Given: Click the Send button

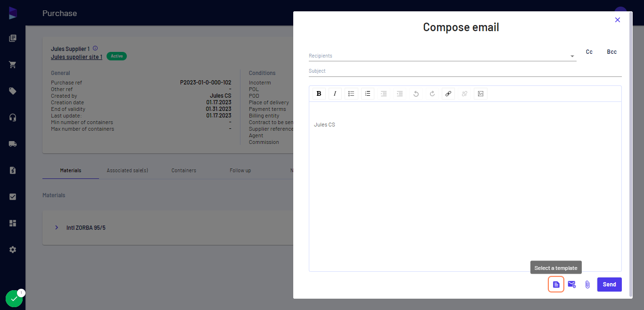Looking at the screenshot, I should (x=610, y=285).
